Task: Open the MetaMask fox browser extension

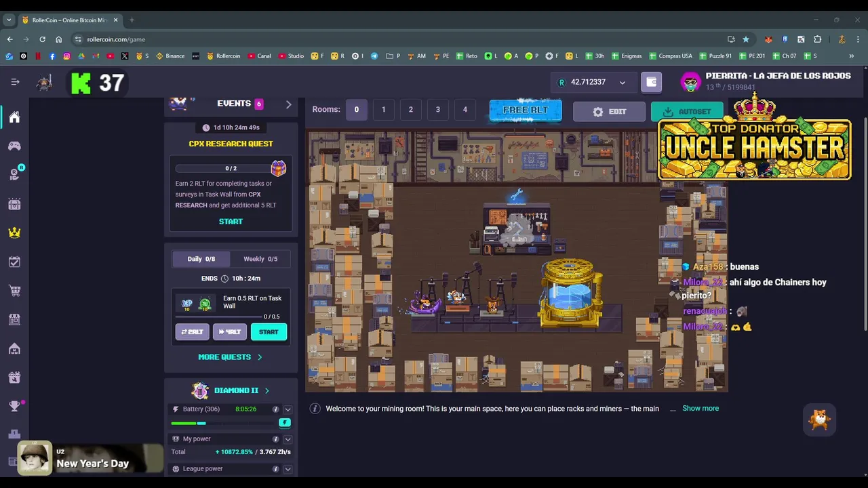Action: (768, 39)
